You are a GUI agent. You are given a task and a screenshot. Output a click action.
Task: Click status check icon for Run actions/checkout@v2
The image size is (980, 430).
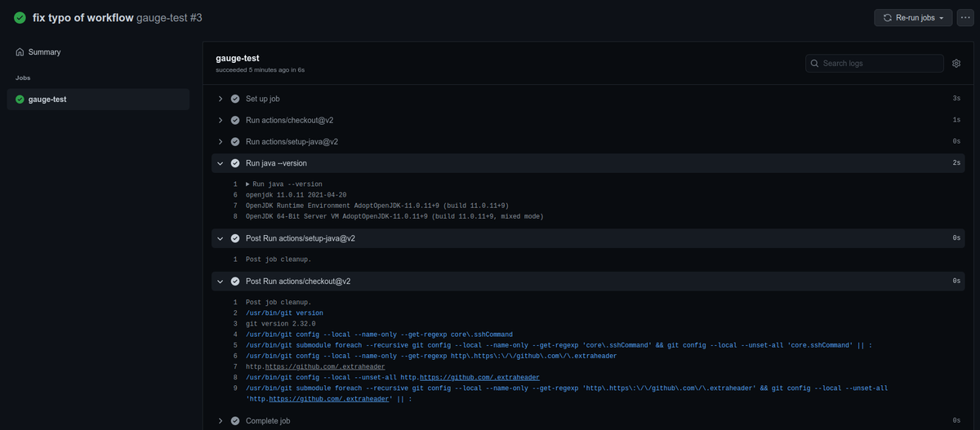tap(235, 120)
